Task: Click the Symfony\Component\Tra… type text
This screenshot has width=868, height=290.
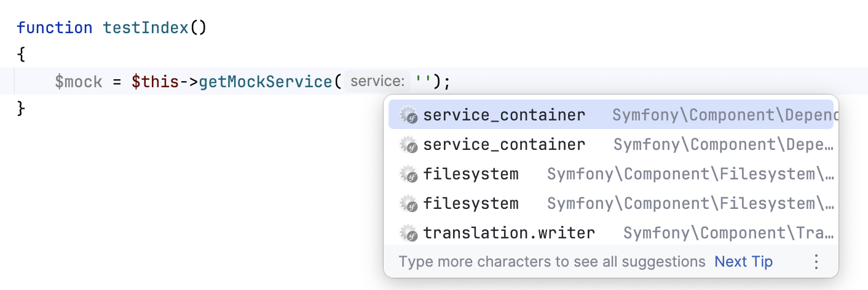Action: [x=728, y=233]
